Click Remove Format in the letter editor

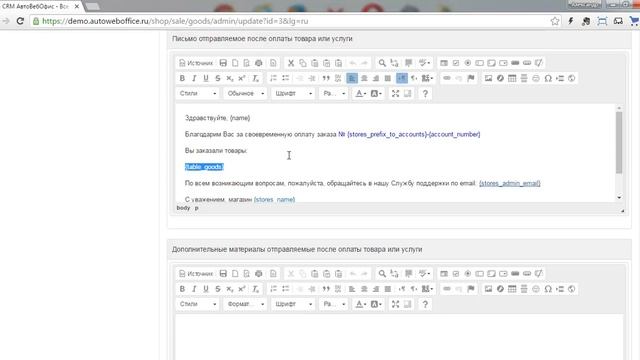coord(256,78)
